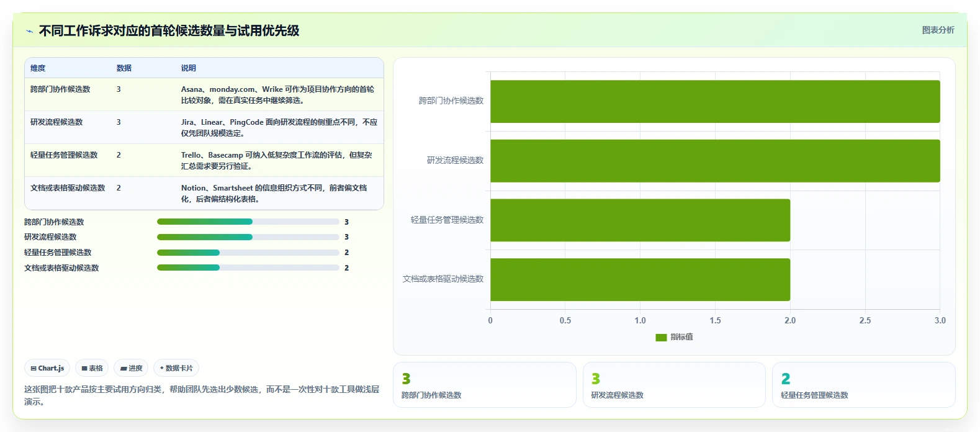Screen dimensions: 980x432
Task: Toggle the 指标值 legend item
Action: click(x=674, y=337)
